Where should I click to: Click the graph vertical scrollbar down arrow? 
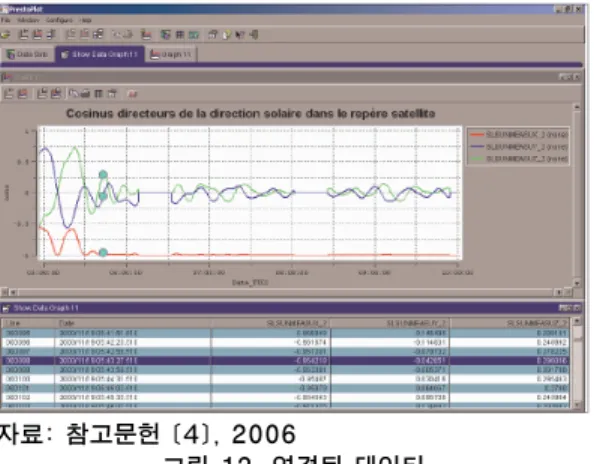point(577,283)
